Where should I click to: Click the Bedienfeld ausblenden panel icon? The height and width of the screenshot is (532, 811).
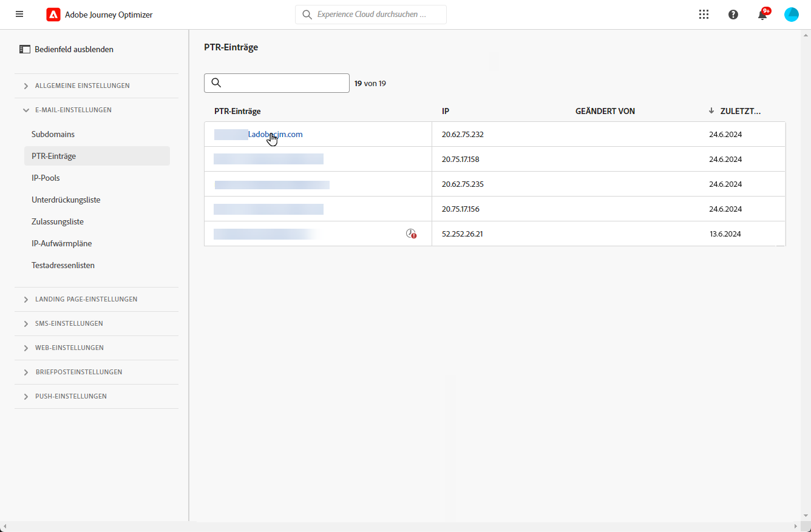(25, 49)
